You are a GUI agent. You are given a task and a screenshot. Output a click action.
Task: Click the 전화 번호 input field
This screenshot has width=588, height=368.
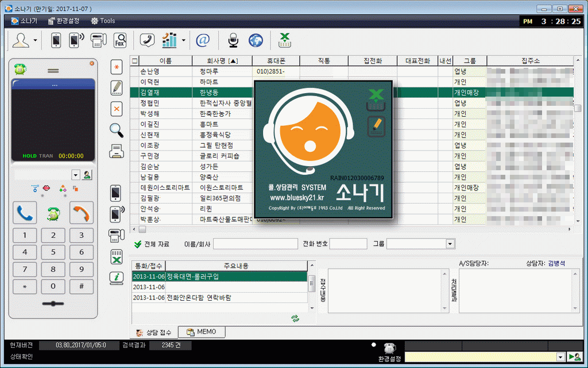point(349,244)
